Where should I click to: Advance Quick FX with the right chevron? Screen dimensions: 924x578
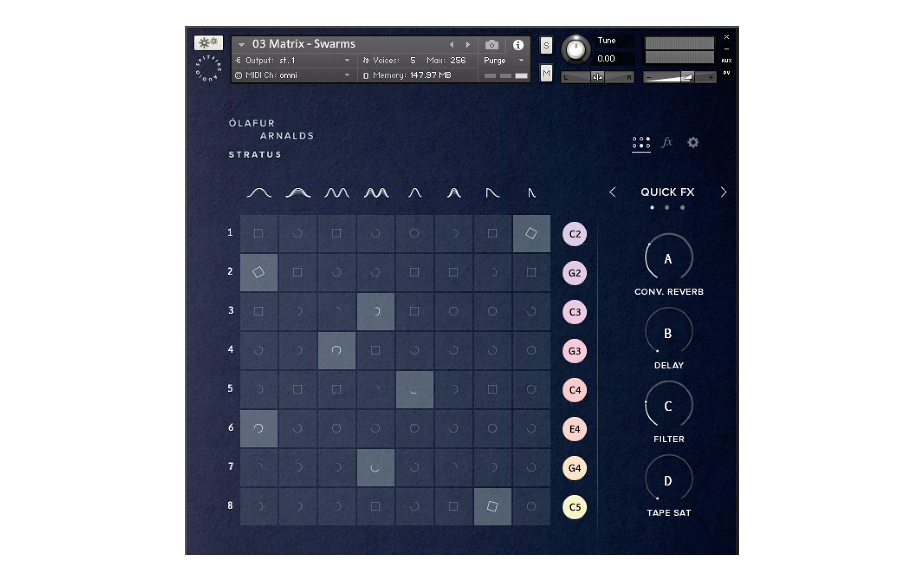[x=724, y=192]
